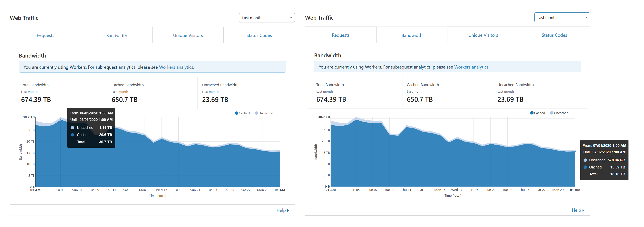Image resolution: width=644 pixels, height=227 pixels.
Task: Click Fri 05 data point on left chart
Action: (x=60, y=120)
